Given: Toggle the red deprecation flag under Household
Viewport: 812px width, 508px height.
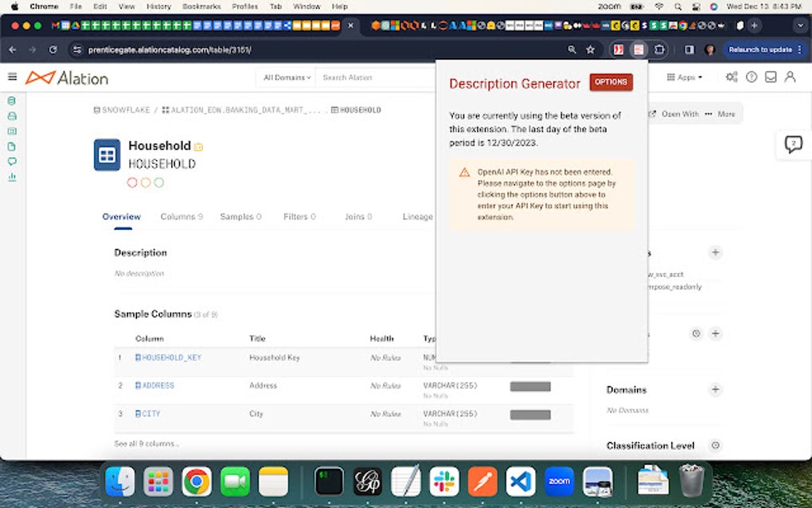Looking at the screenshot, I should 132,182.
